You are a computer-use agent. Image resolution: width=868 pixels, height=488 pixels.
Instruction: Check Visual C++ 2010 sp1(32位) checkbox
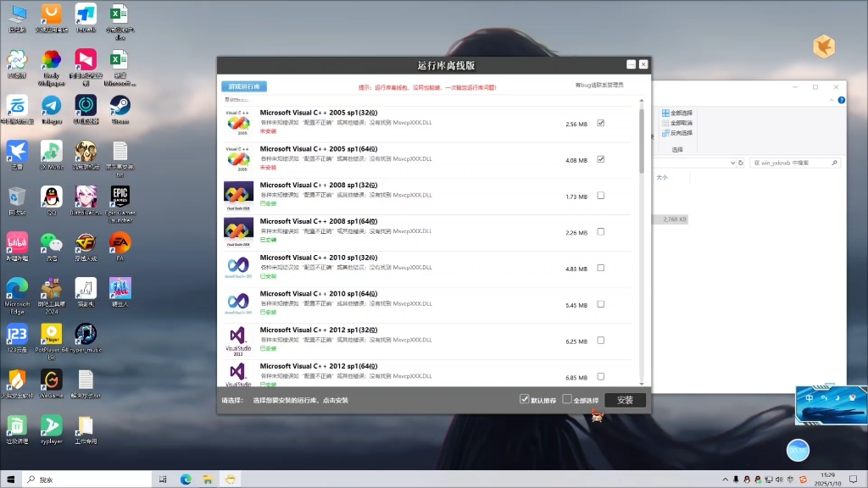point(601,268)
